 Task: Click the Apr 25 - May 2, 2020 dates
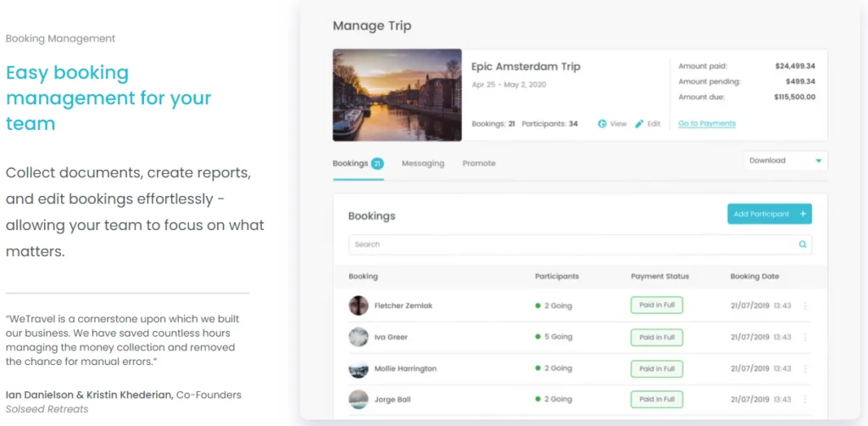tap(509, 85)
